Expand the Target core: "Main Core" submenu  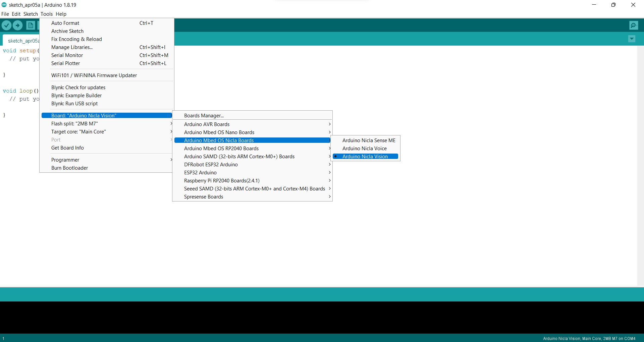click(x=107, y=132)
